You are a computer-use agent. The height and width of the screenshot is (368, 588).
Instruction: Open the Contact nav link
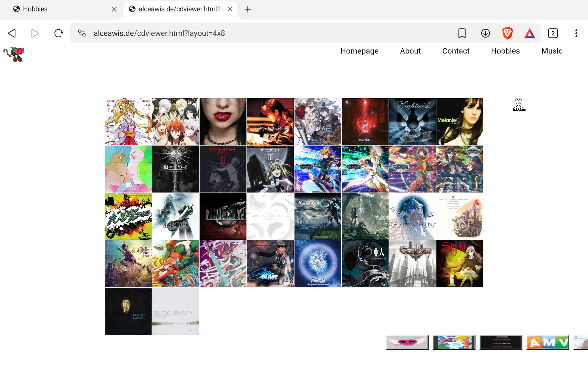(456, 51)
